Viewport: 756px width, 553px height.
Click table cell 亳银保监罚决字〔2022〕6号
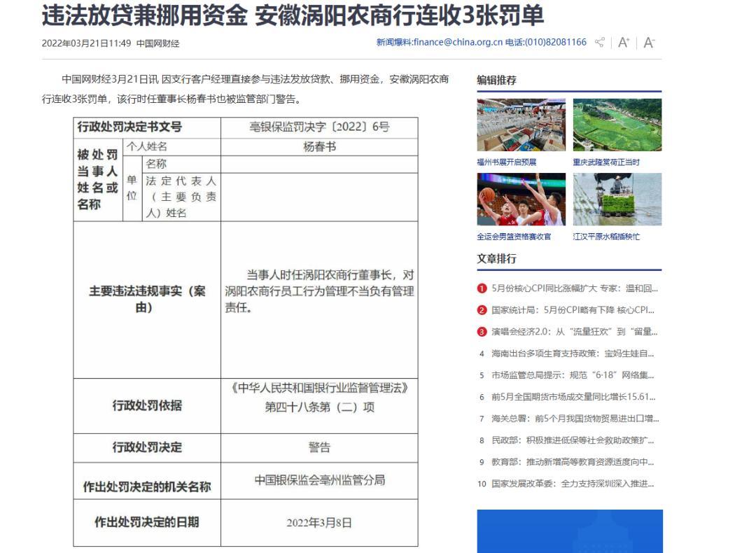[x=319, y=127]
